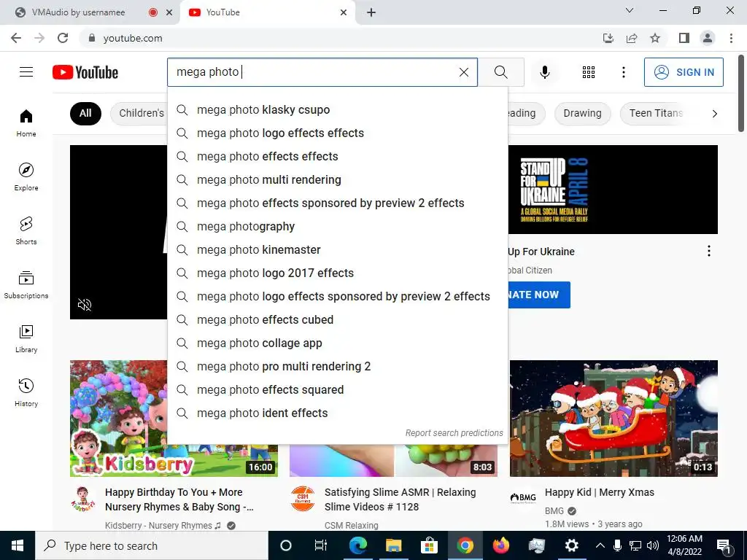Reload the YouTube page
This screenshot has height=560, width=747.
[x=63, y=38]
